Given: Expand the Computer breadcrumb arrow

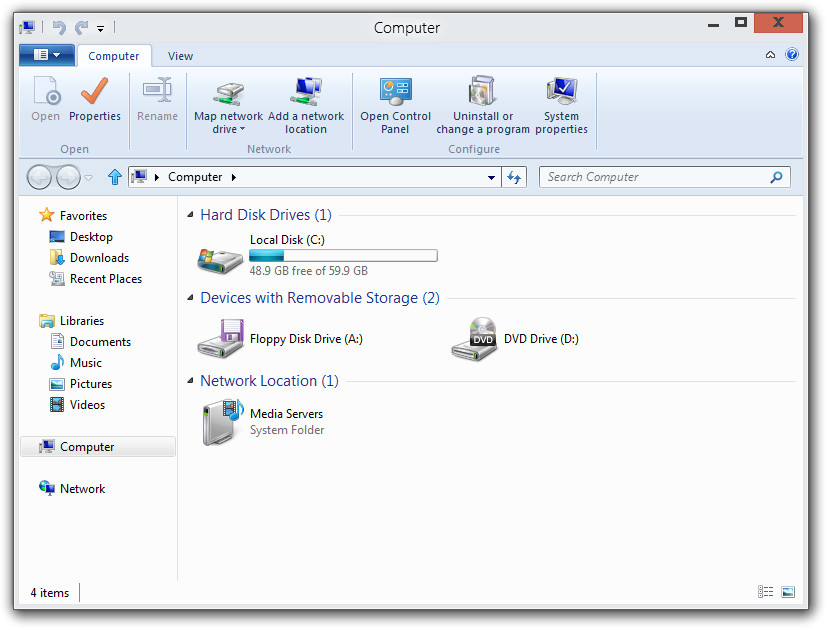Looking at the screenshot, I should click(234, 177).
